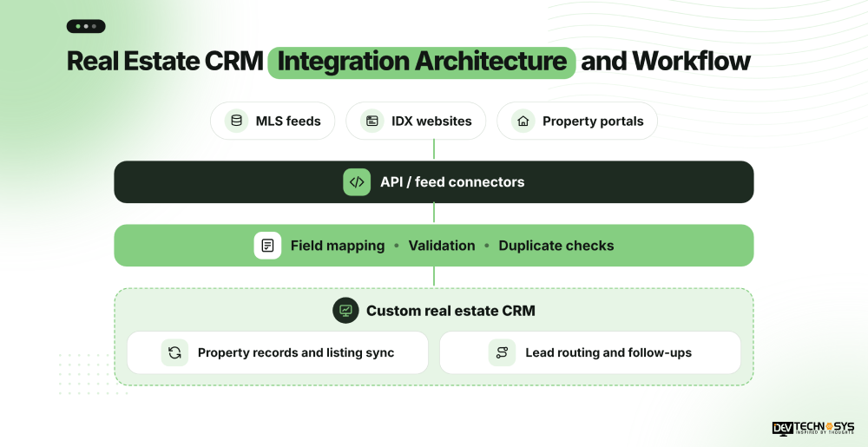Screen dimensions: 868x447
Task: Click the three-dot pill above the title
Action: click(86, 26)
